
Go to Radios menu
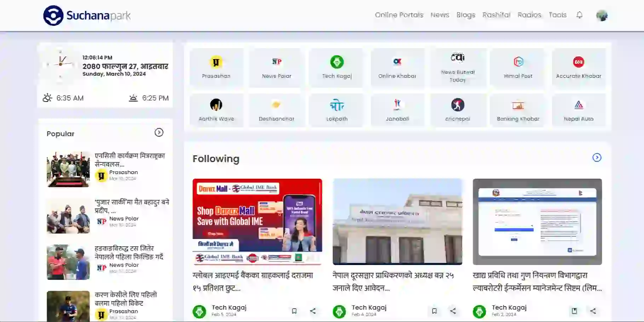coord(529,15)
